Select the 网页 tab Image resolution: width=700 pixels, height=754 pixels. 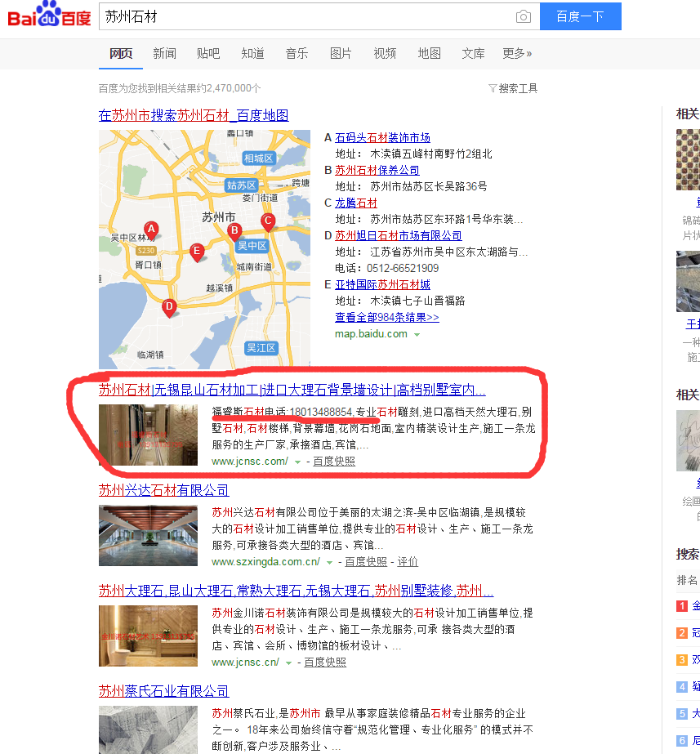121,53
